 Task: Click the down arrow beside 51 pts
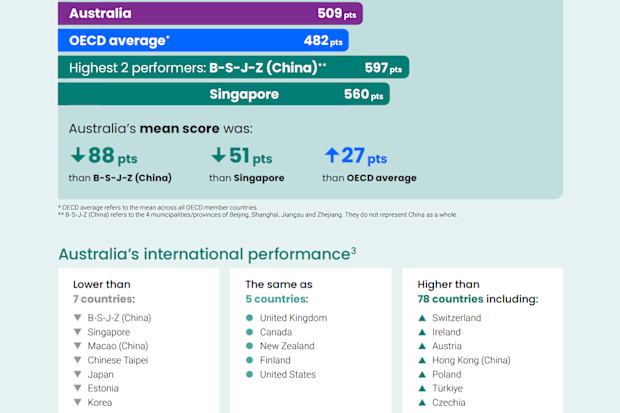click(x=218, y=155)
